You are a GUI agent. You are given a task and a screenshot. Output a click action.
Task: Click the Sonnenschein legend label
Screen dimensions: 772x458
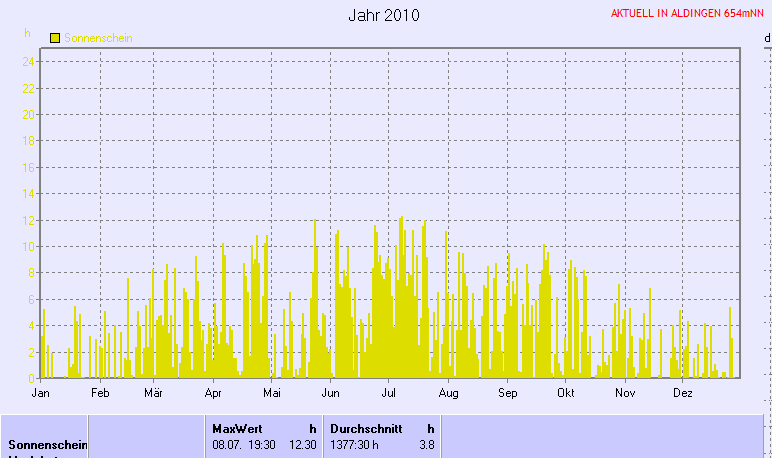point(98,38)
